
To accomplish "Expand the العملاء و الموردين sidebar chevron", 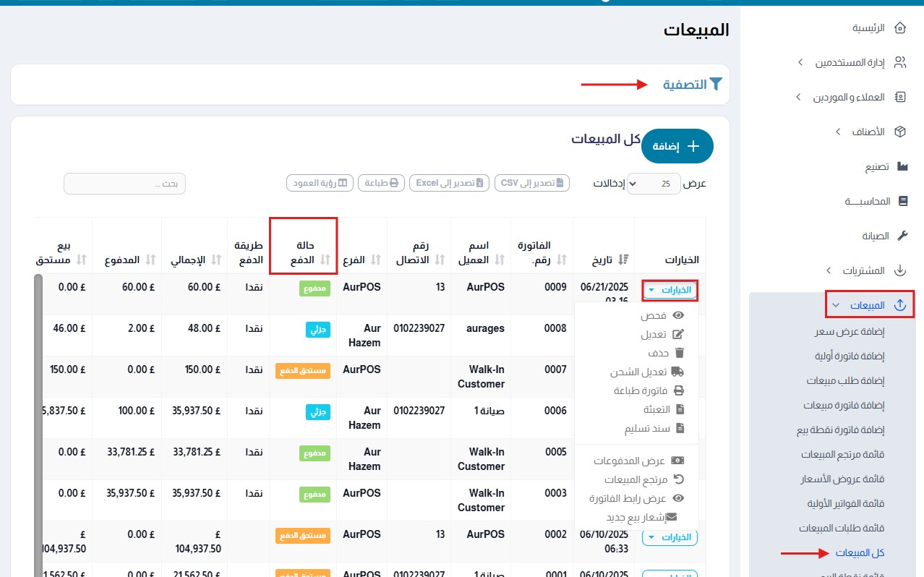I will [x=798, y=97].
